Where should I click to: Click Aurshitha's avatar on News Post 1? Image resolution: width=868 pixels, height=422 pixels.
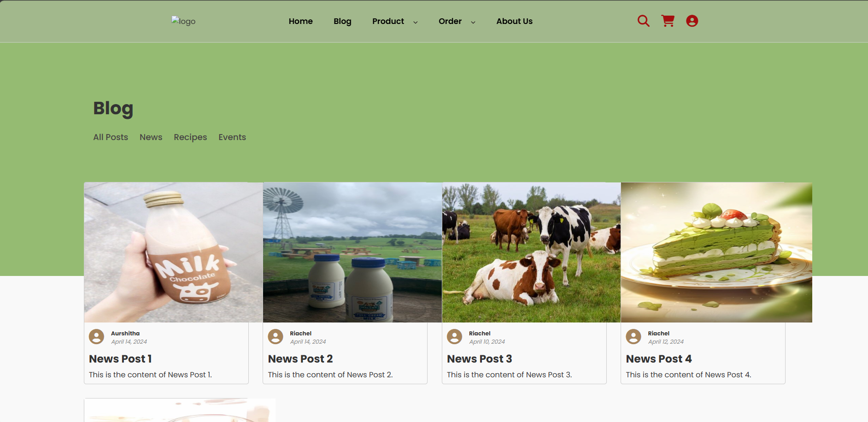pos(96,336)
